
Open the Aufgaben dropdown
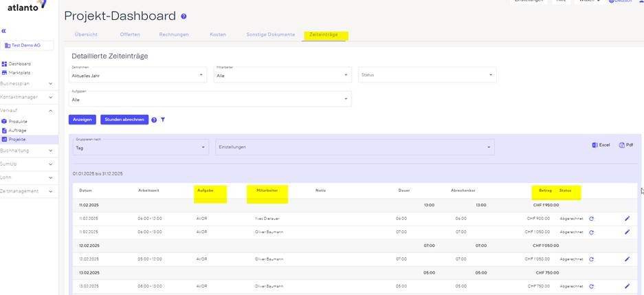point(210,99)
